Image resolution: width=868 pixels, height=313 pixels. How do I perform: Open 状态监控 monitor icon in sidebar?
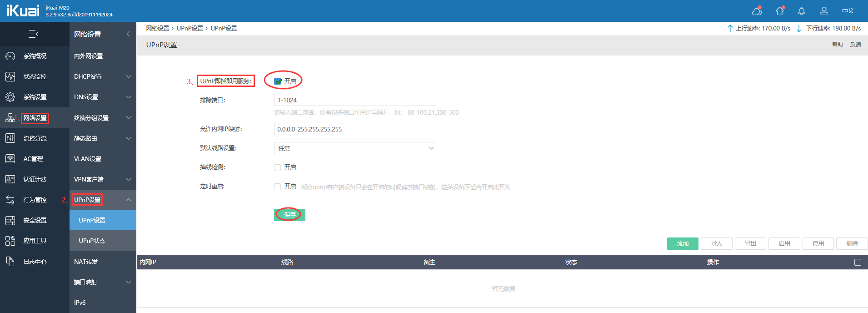pyautogui.click(x=10, y=76)
